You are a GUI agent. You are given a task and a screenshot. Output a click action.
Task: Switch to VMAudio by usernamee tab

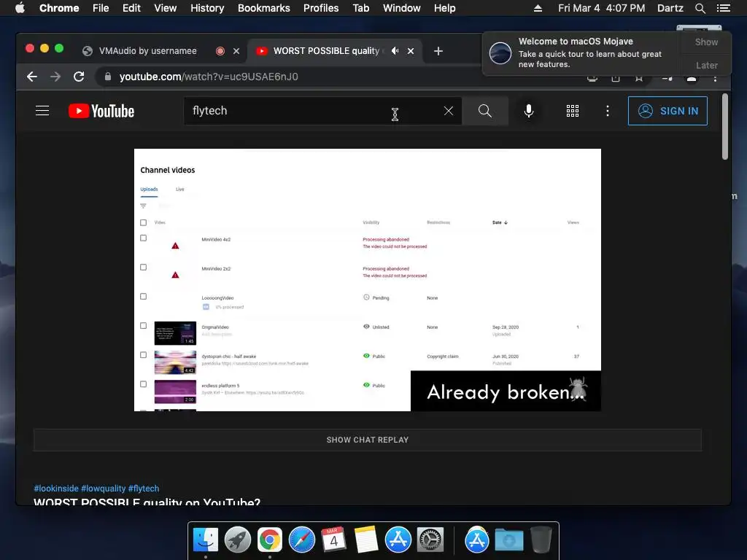tap(147, 51)
